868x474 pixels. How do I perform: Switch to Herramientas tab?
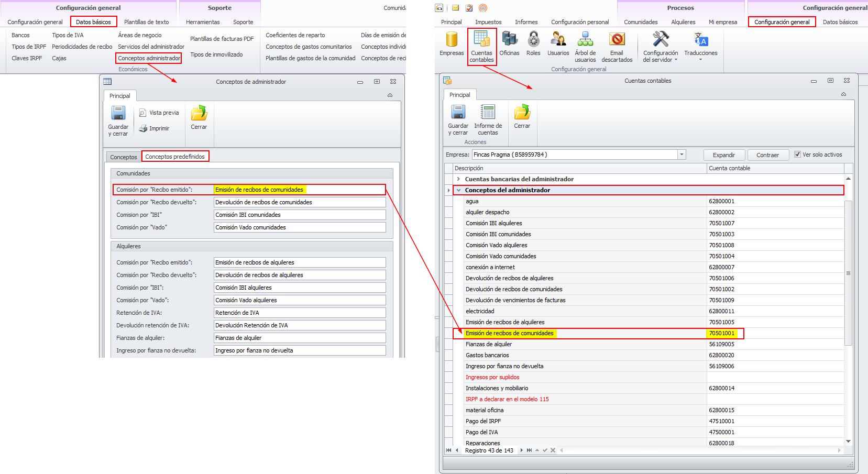pyautogui.click(x=203, y=22)
